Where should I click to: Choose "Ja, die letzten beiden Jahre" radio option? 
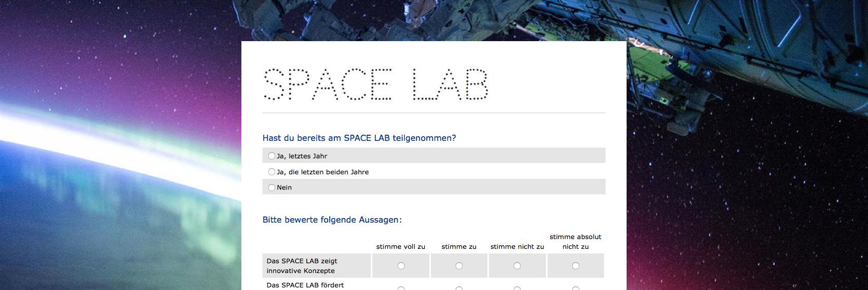pos(272,172)
